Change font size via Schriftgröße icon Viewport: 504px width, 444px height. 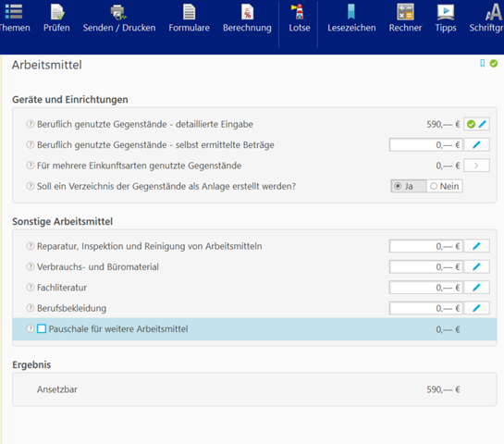click(x=494, y=12)
